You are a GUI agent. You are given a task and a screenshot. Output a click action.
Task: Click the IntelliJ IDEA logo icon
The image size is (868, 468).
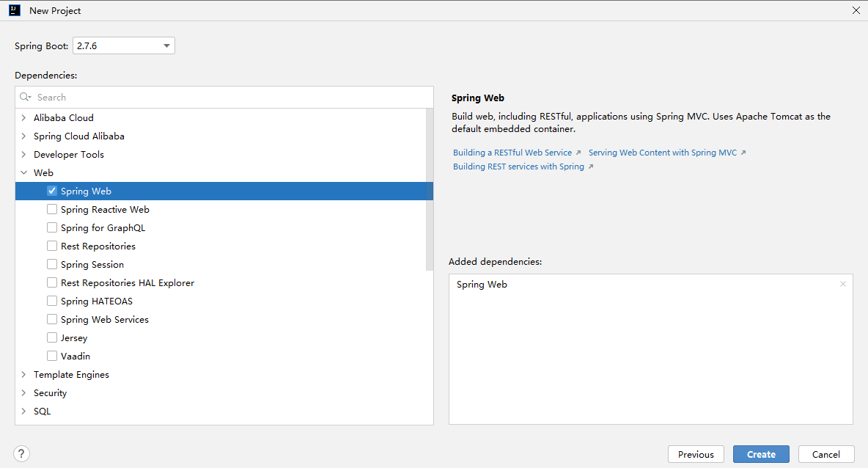(15, 10)
